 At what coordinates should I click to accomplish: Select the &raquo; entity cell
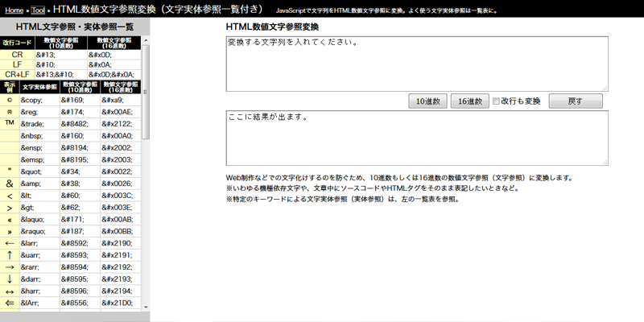pos(39,231)
